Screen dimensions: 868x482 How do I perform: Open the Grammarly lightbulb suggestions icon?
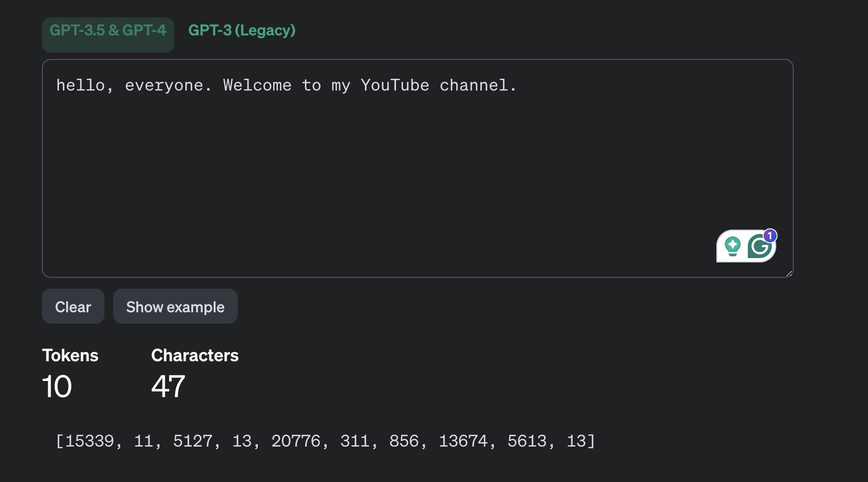pos(733,246)
